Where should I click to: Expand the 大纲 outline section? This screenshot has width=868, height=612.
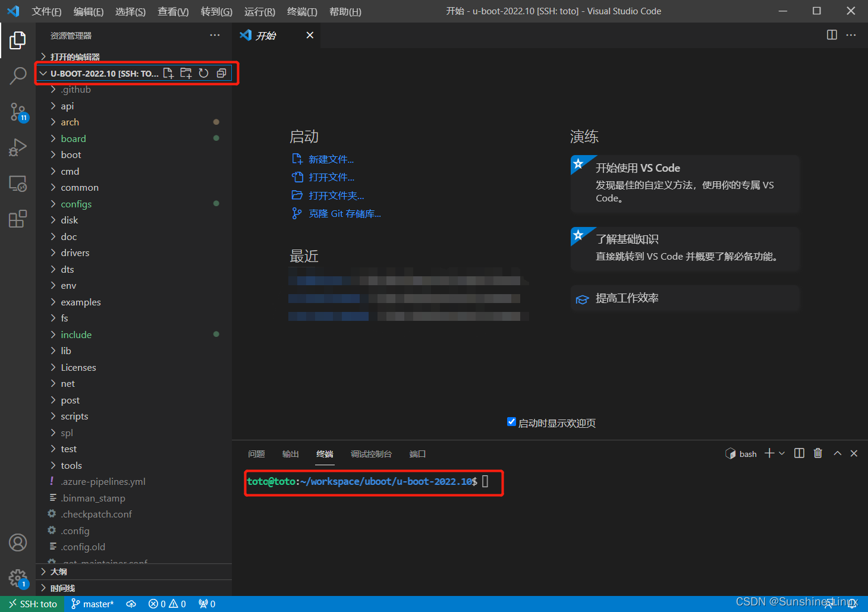[x=134, y=572]
